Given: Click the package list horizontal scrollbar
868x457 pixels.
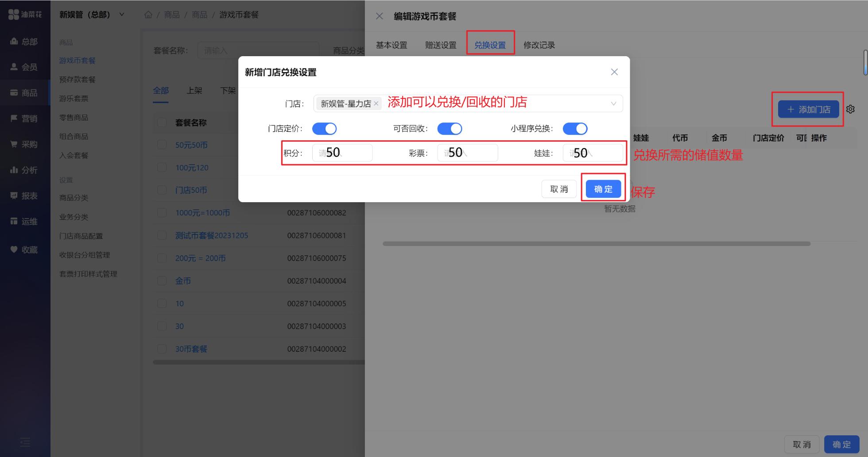Looking at the screenshot, I should tap(259, 362).
